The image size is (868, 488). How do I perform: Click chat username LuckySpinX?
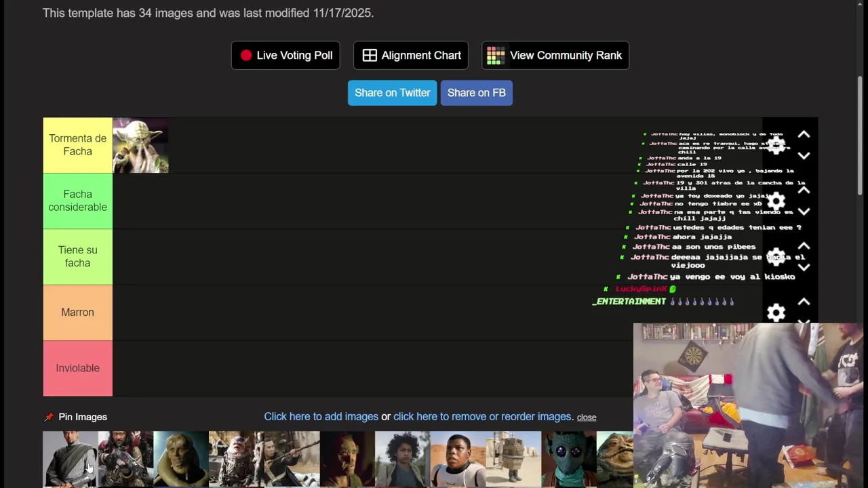click(641, 289)
